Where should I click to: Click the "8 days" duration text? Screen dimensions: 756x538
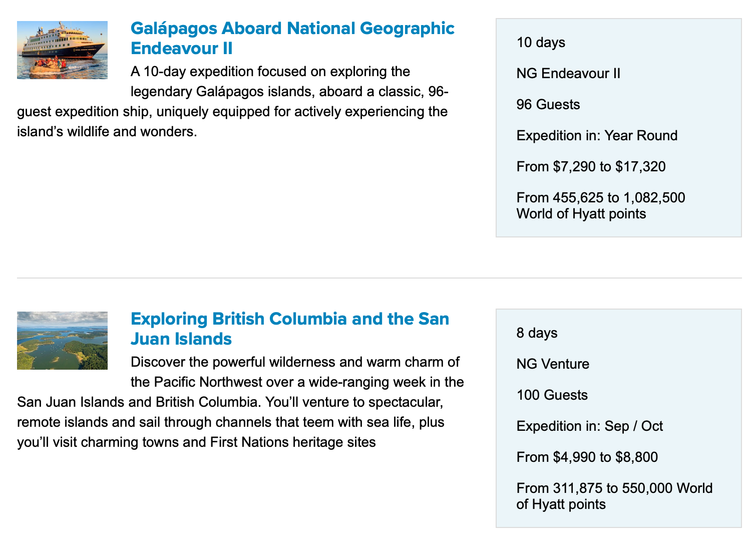(x=537, y=333)
